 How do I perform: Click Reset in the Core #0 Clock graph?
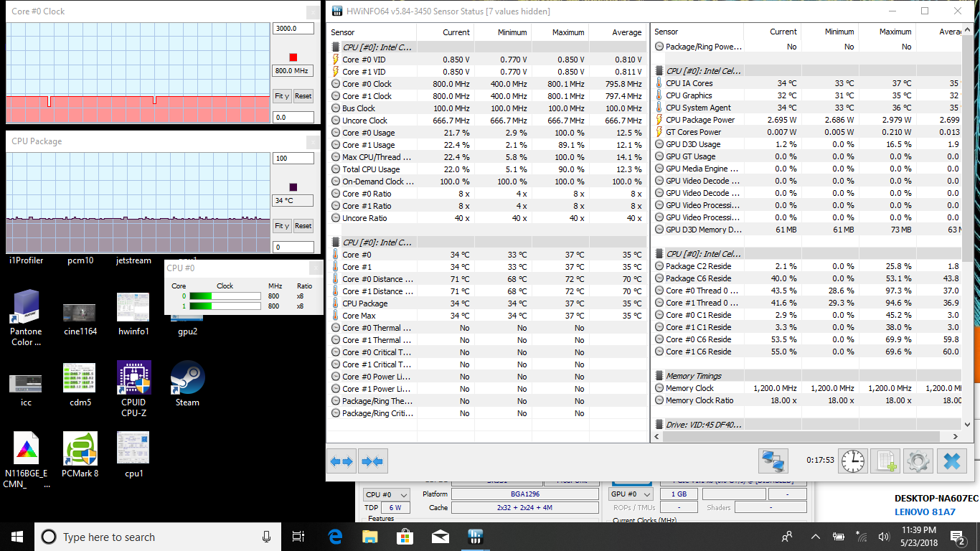point(303,96)
